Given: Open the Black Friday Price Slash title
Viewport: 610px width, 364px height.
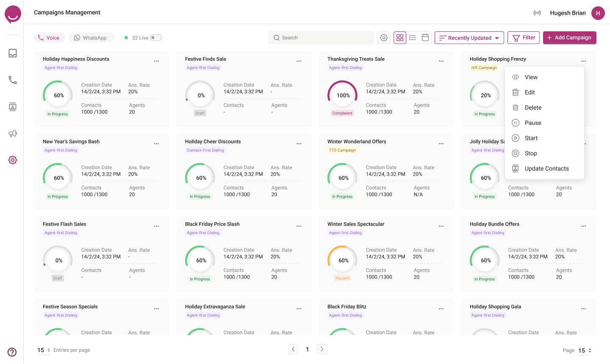Looking at the screenshot, I should point(212,224).
